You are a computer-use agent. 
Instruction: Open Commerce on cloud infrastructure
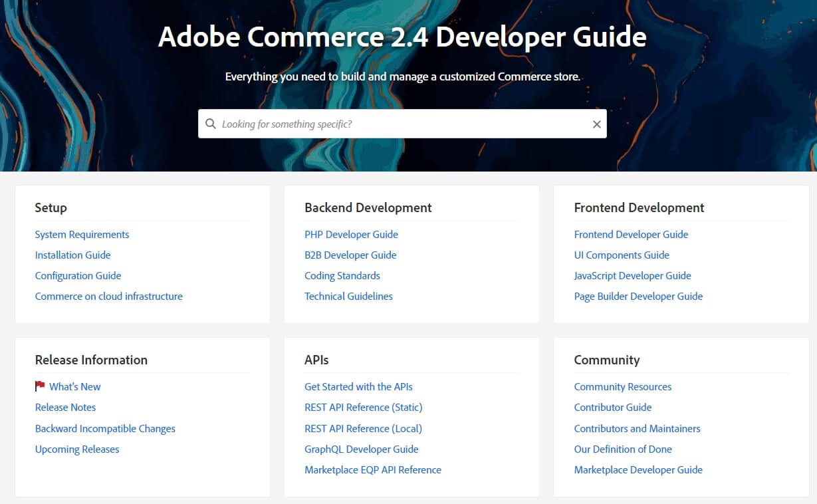tap(108, 296)
